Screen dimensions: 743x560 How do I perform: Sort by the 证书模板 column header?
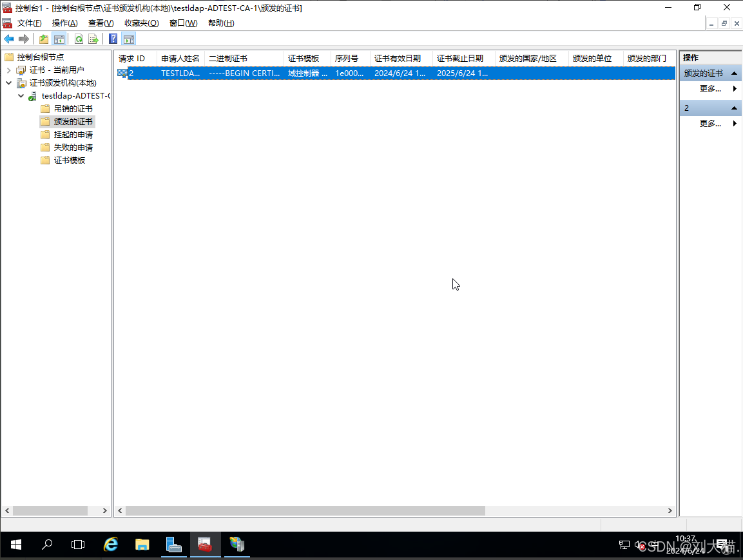click(x=307, y=58)
